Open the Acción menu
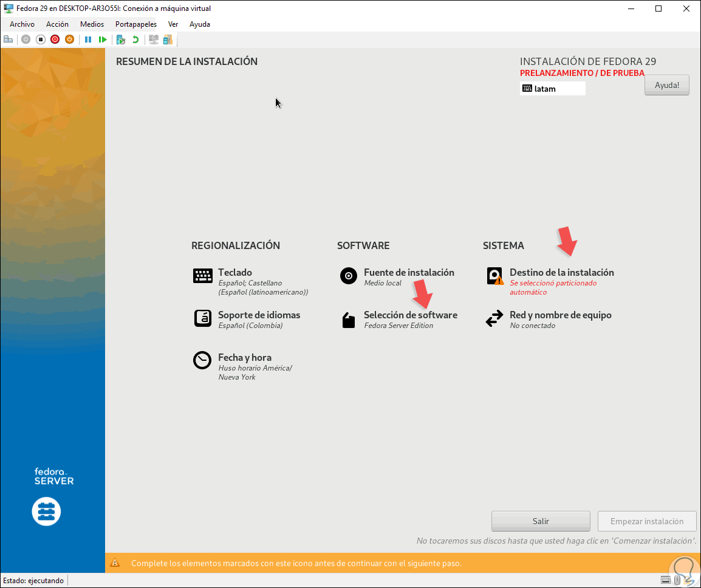This screenshot has height=588, width=701. pos(57,24)
